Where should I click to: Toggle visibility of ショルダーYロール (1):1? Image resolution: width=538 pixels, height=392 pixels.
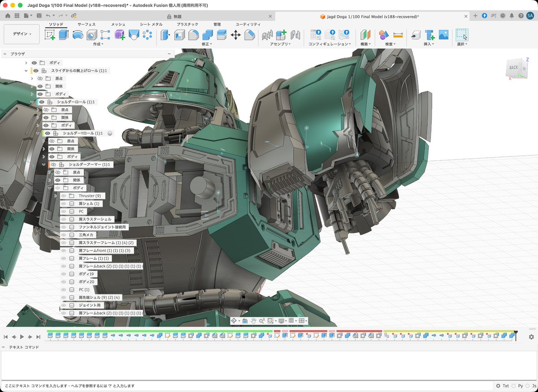[48, 134]
